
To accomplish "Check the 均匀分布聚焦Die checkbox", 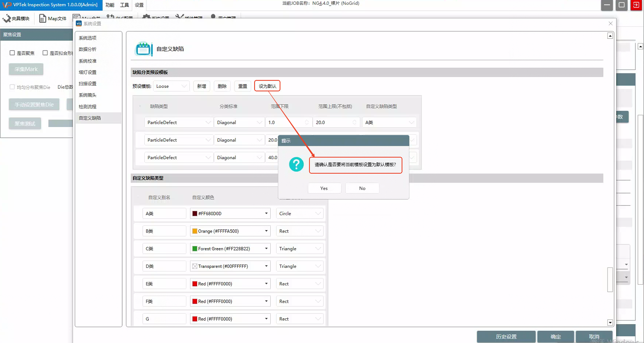I will tap(12, 87).
